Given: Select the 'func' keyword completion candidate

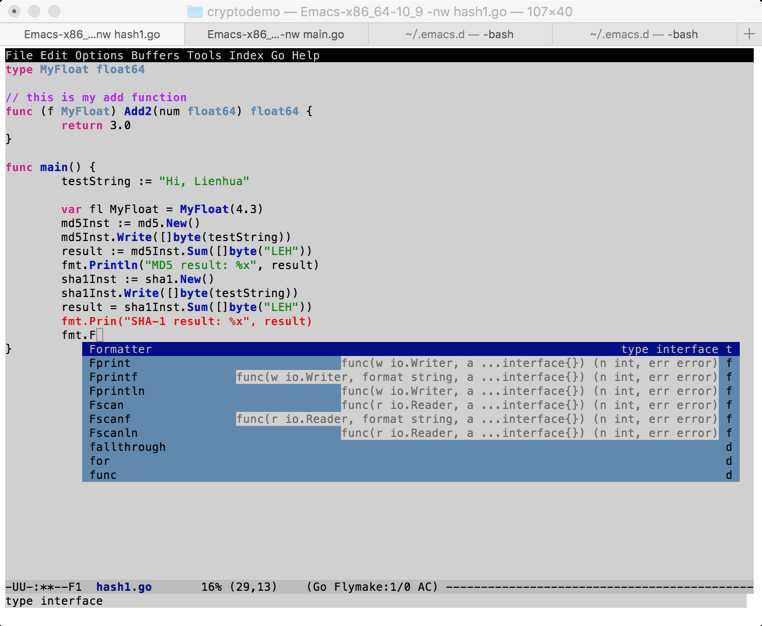Looking at the screenshot, I should click(411, 475).
